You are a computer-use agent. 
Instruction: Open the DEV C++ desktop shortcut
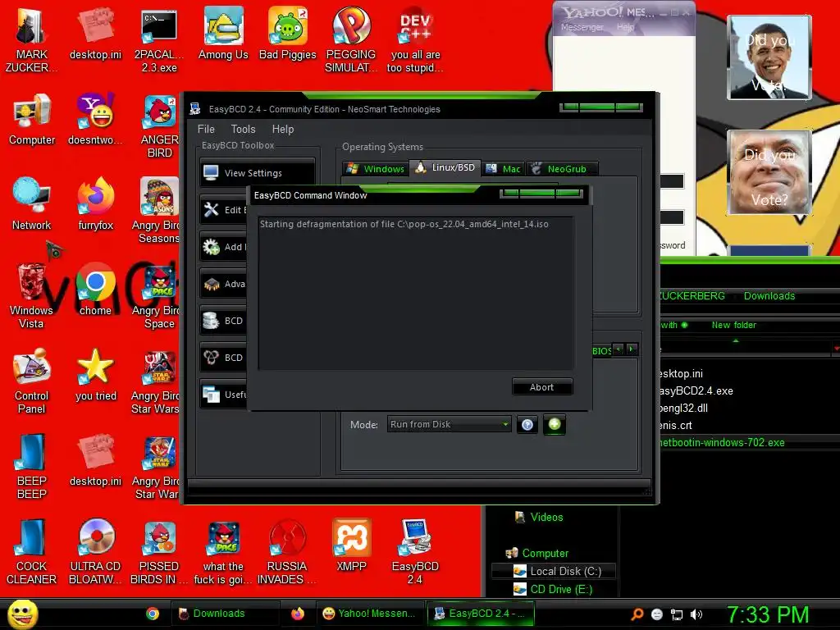tap(415, 40)
